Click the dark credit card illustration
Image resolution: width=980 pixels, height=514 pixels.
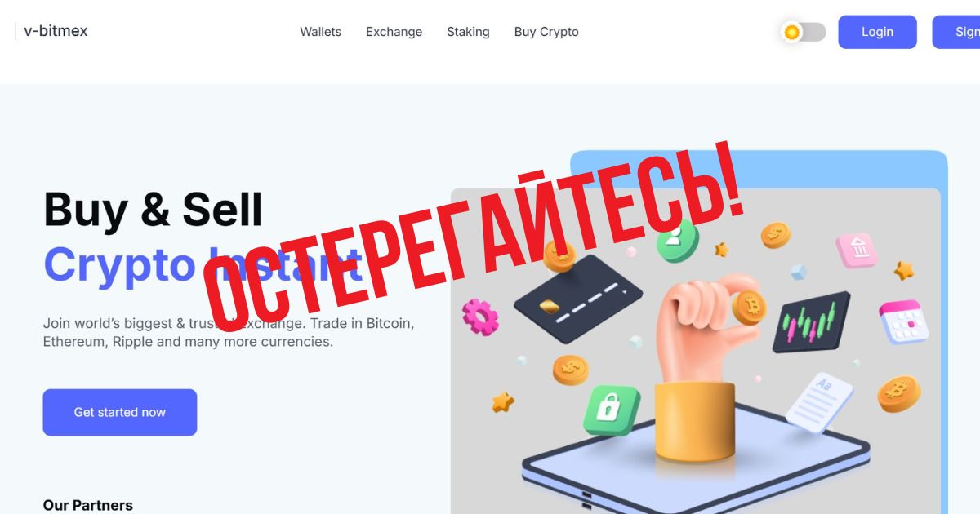click(x=577, y=299)
